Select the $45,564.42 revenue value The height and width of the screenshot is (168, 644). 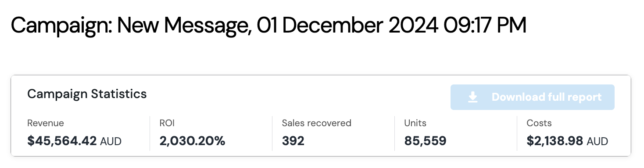point(62,141)
